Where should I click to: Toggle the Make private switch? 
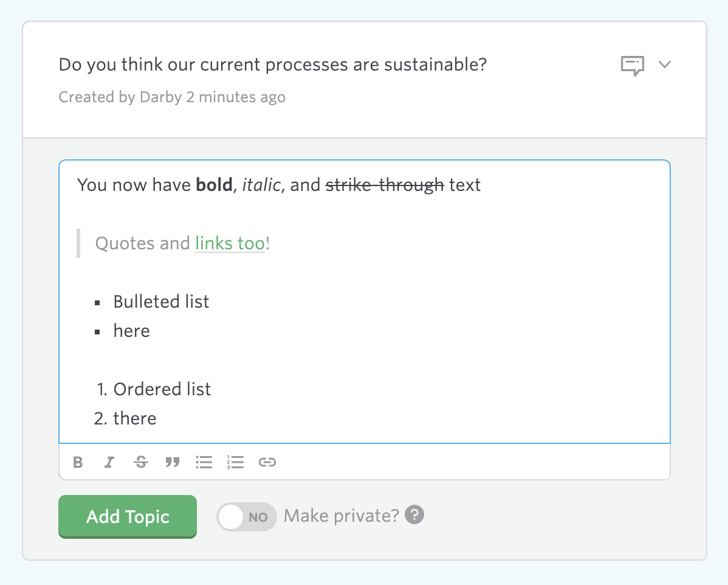(247, 517)
